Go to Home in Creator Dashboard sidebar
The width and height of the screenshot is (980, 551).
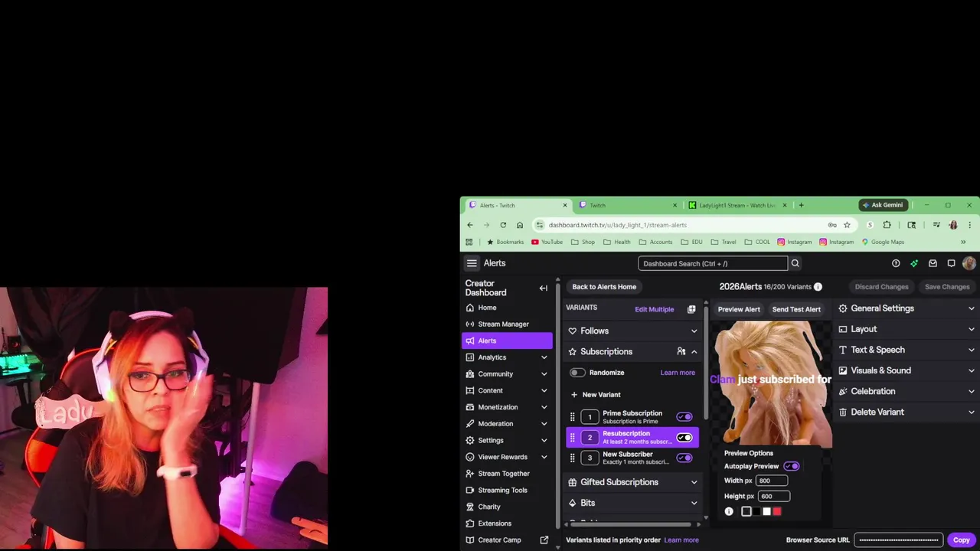[x=507, y=308]
